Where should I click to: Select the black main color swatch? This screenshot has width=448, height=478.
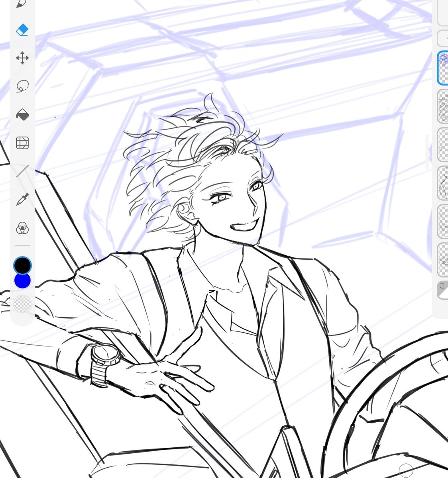coord(22,265)
